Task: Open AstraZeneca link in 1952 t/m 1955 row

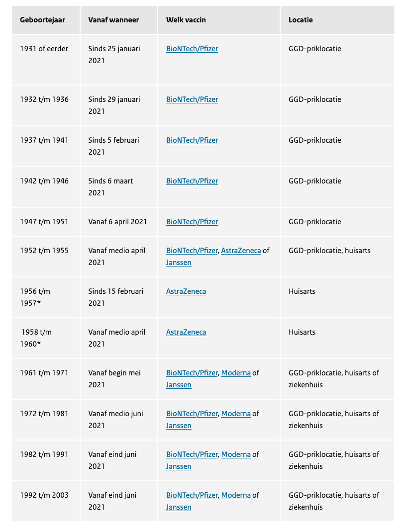Action: click(x=241, y=251)
